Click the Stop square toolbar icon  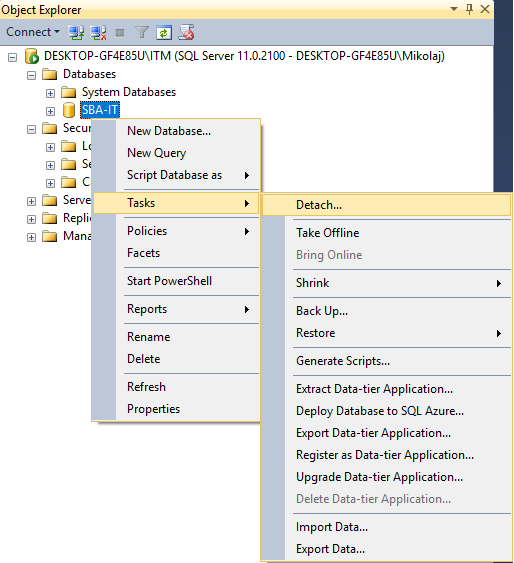pyautogui.click(x=120, y=33)
